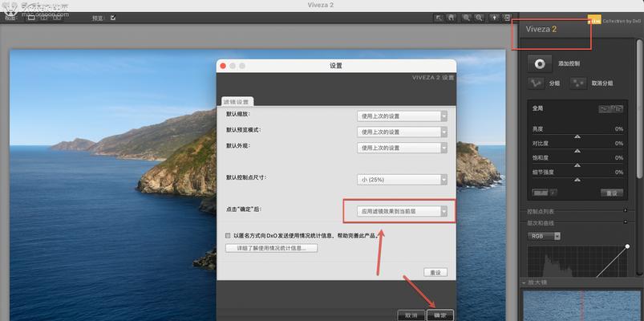Click the 默认控制点尺寸 label
This screenshot has width=644, height=321.
(x=247, y=177)
